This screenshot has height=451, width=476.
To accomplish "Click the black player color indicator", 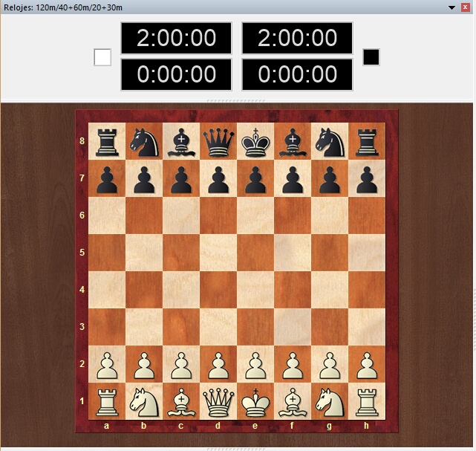I will pyautogui.click(x=371, y=57).
